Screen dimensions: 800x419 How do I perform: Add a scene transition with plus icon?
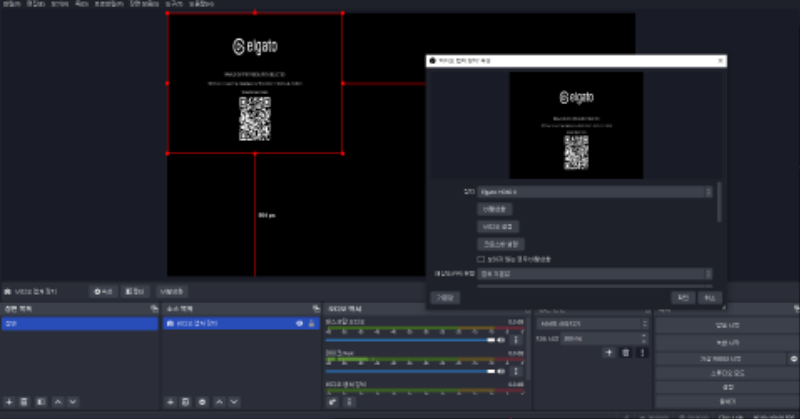point(609,353)
